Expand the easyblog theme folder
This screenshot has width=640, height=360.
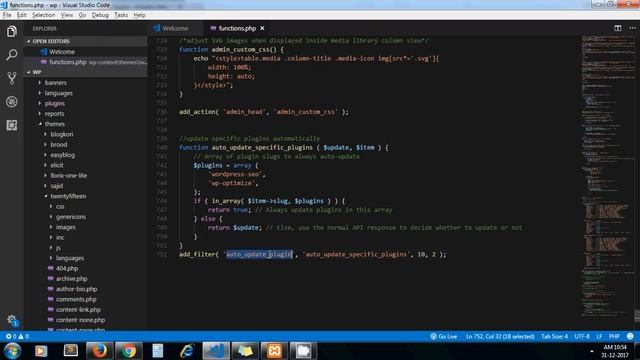pyautogui.click(x=62, y=155)
